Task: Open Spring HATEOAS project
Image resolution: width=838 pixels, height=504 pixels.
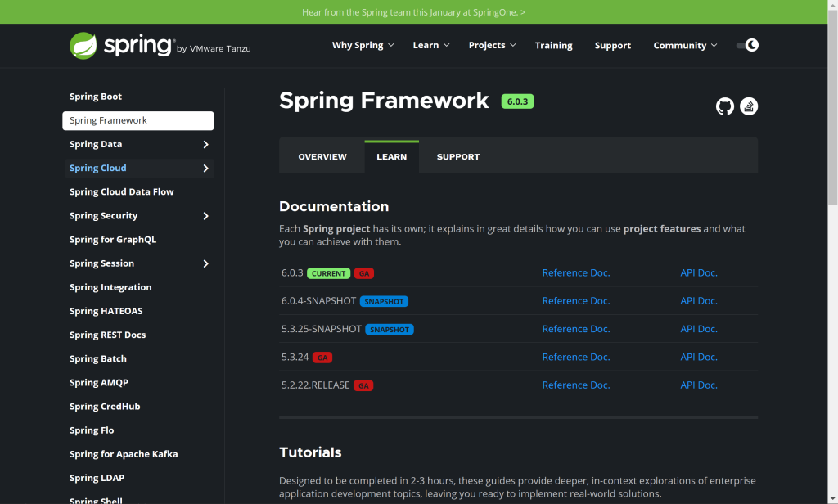Action: [106, 311]
